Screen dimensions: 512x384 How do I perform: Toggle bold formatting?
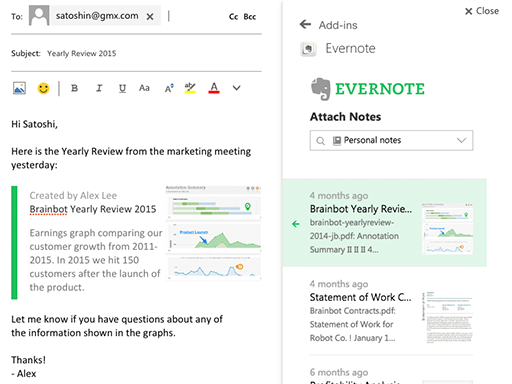tap(74, 88)
